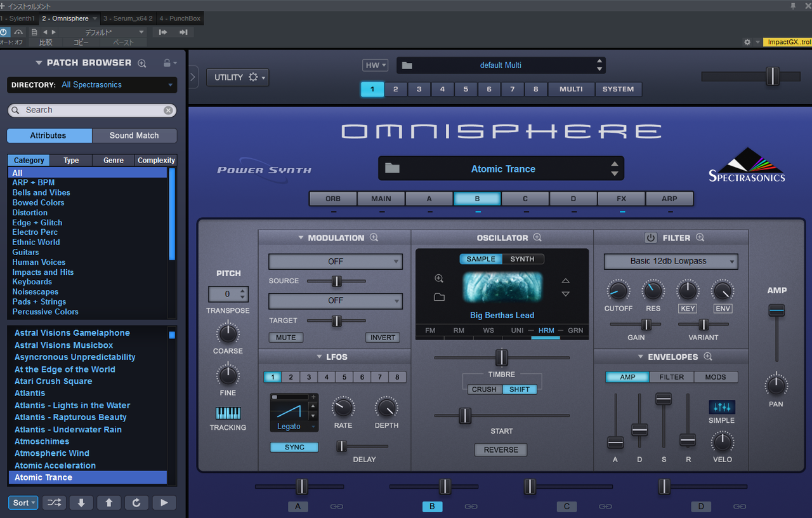Select previous soundsource with down arrow

tap(566, 294)
